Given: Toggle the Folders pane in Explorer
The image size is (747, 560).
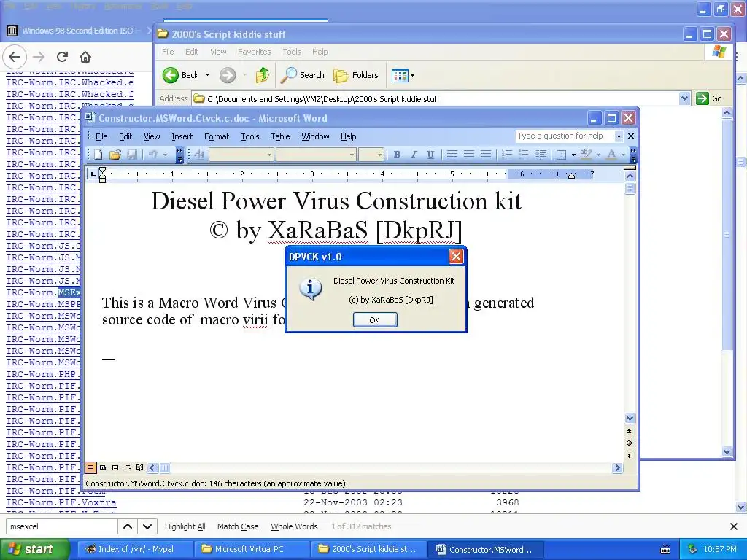Looking at the screenshot, I should (x=356, y=75).
